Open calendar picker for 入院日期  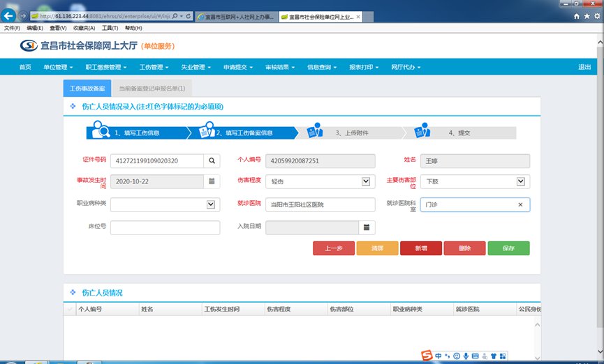pyautogui.click(x=367, y=227)
